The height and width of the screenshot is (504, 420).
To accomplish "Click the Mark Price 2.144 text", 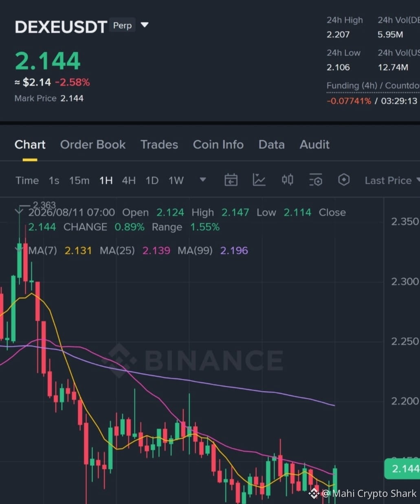I will pyautogui.click(x=49, y=98).
